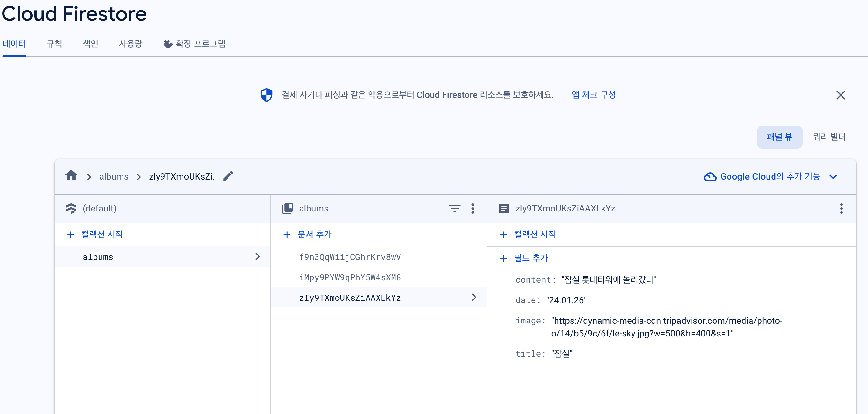Click 필드 추가 to add a field
The width and height of the screenshot is (868, 414).
531,258
